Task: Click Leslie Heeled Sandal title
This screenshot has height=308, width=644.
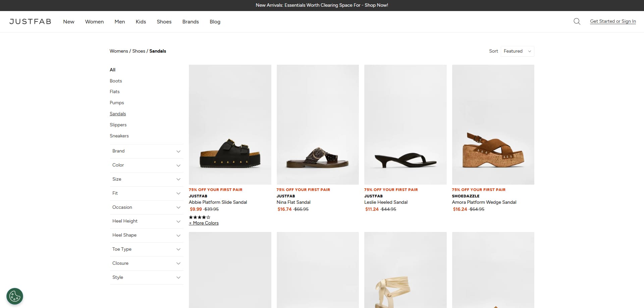Action: pos(386,202)
